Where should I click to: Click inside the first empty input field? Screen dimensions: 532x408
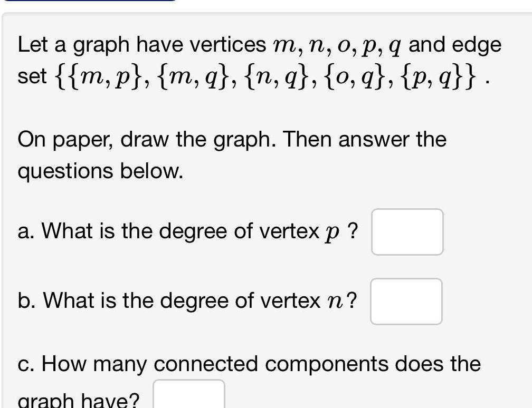407,231
